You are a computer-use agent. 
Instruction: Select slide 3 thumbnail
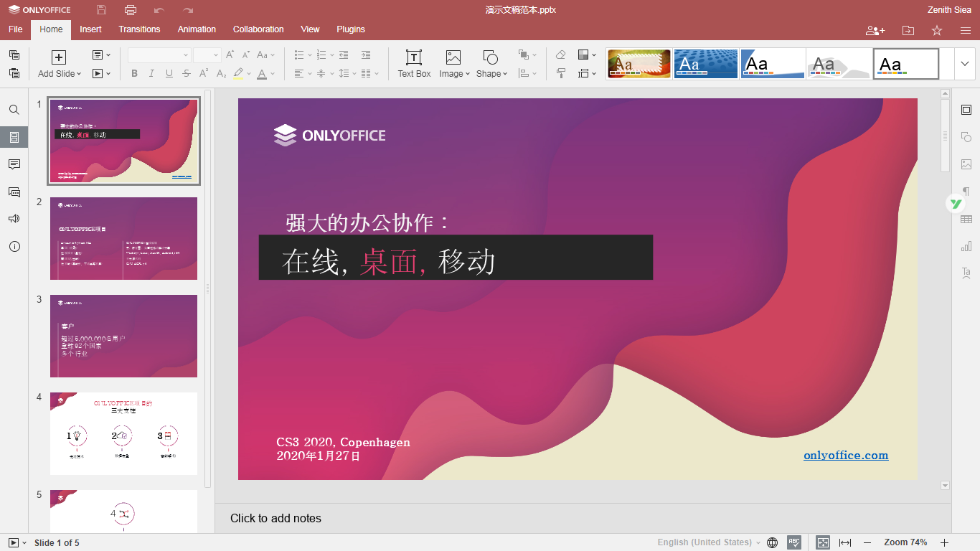coord(123,336)
